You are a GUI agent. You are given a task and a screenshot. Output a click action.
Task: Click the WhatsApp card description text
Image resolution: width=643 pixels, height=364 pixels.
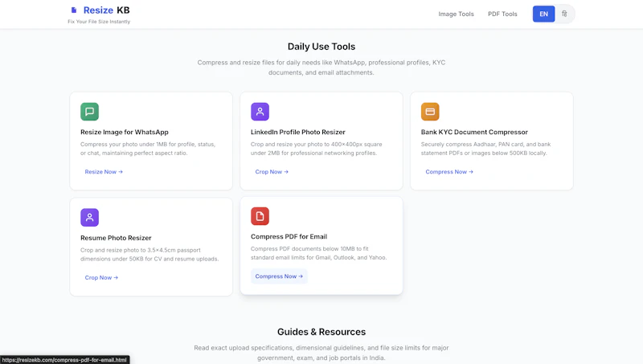point(148,149)
